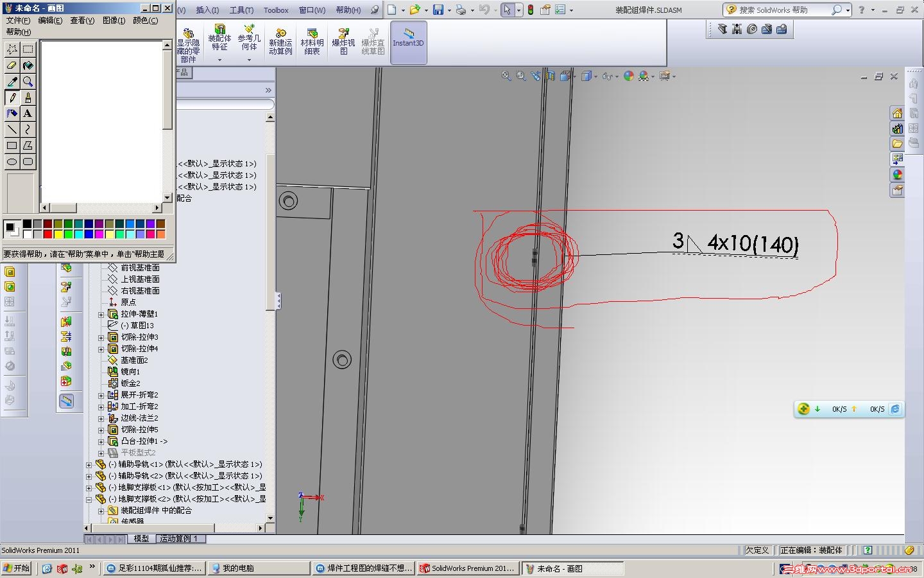
Task: Switch to the SolidWorks Premium taskbar button
Action: [468, 568]
